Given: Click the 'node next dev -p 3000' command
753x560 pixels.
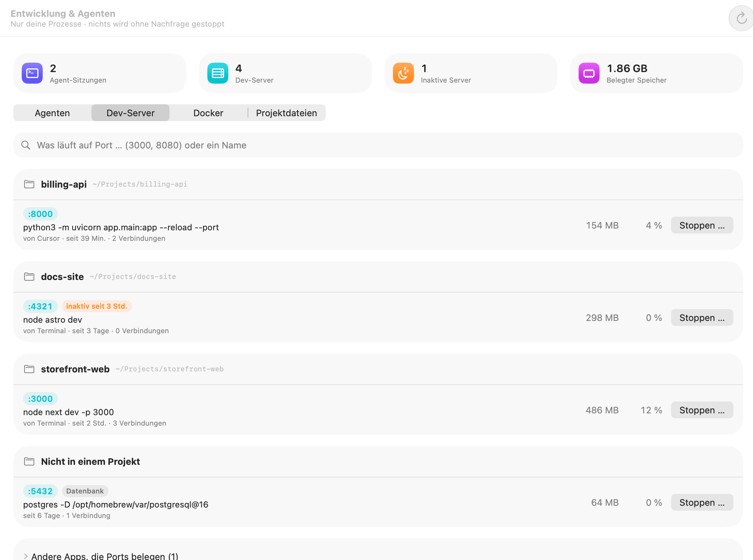Looking at the screenshot, I should [x=69, y=412].
